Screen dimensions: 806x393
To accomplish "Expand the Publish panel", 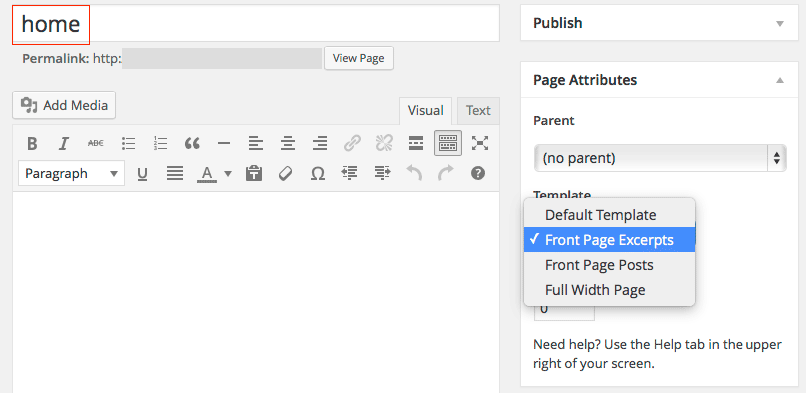I will (x=780, y=24).
